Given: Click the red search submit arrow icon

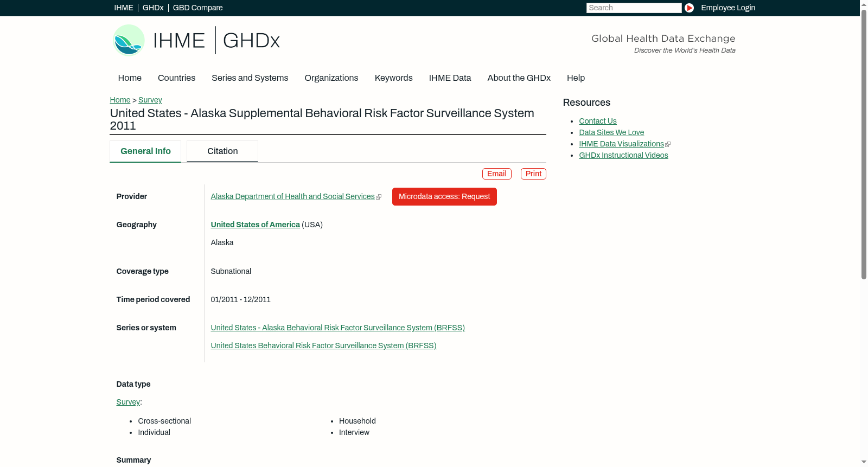Looking at the screenshot, I should coord(689,8).
